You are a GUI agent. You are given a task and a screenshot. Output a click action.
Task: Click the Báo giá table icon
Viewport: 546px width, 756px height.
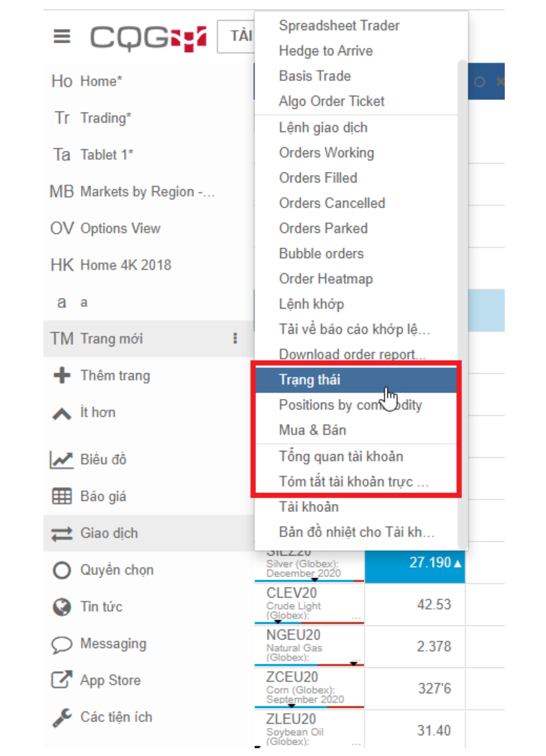(x=62, y=496)
